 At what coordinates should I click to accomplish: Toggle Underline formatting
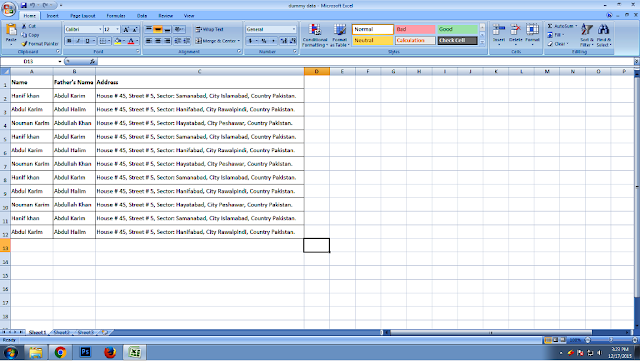87,41
